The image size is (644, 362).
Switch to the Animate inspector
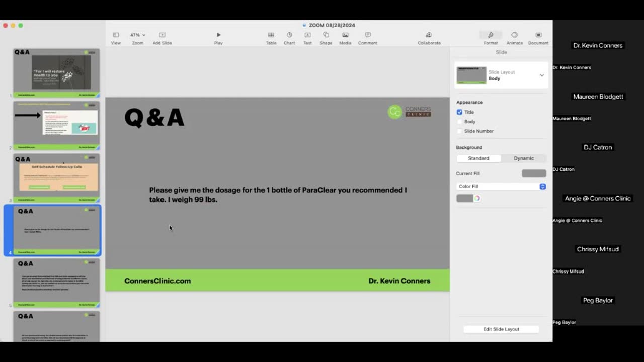514,38
